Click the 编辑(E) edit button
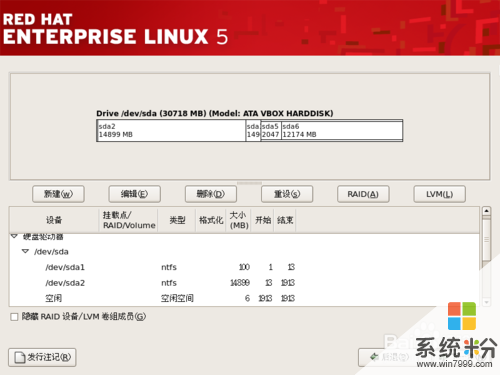500x375 pixels. coord(135,194)
